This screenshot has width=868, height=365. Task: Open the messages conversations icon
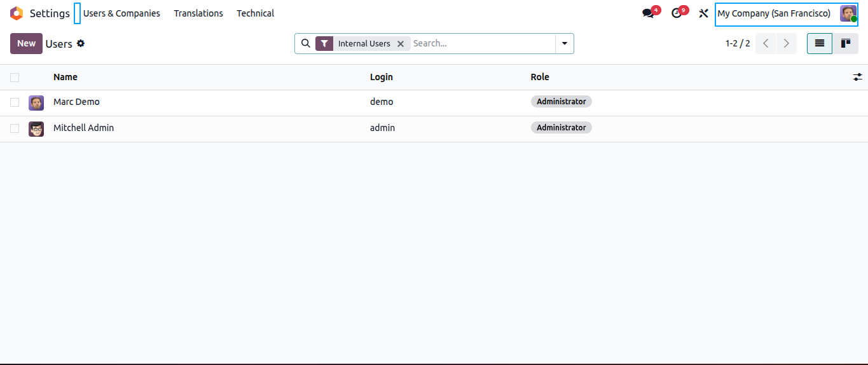point(648,13)
